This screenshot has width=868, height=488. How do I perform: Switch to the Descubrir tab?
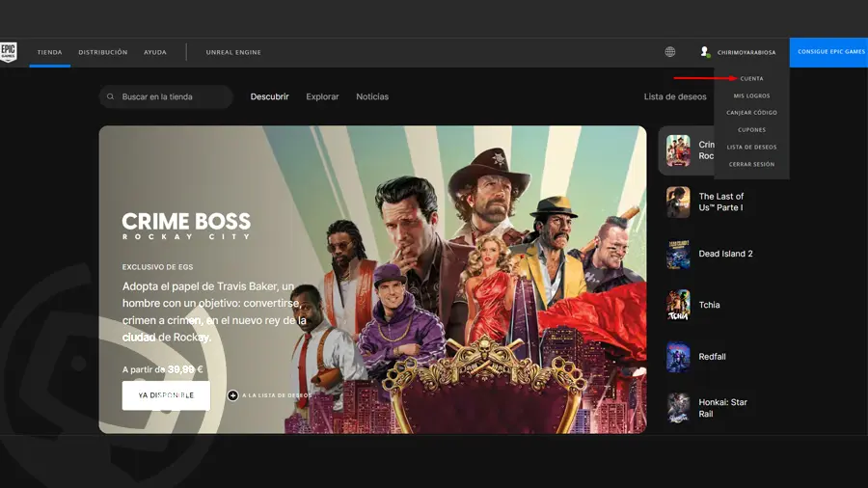pos(270,96)
